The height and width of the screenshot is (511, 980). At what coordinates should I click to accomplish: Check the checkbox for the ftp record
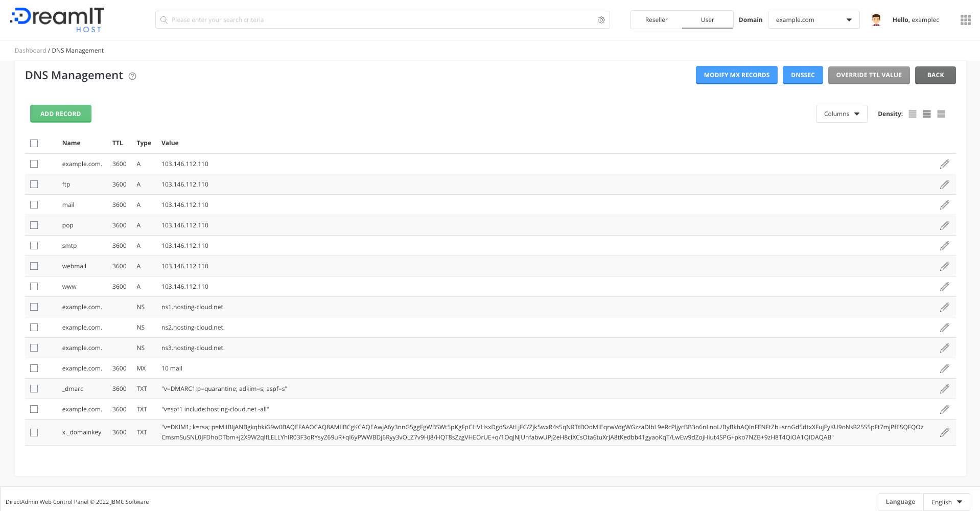tap(34, 184)
